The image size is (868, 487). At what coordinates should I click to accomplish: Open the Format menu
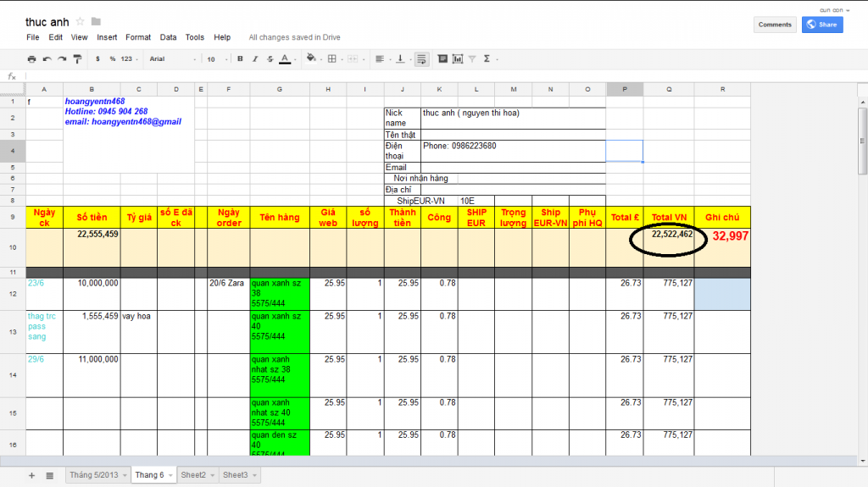click(x=138, y=37)
